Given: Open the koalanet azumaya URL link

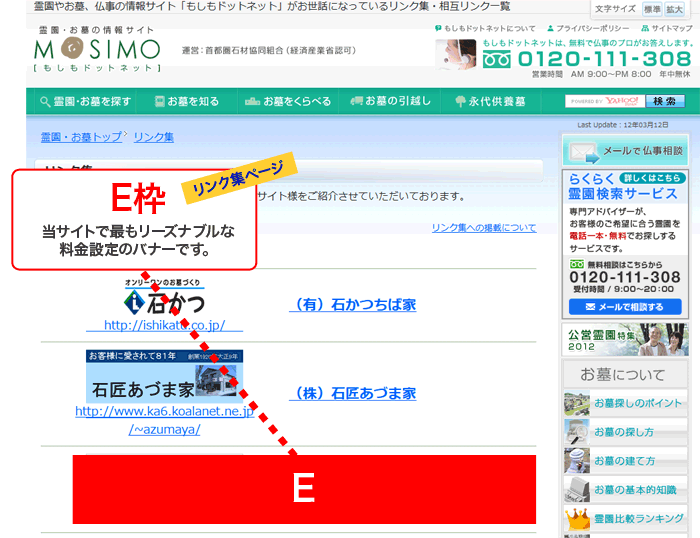Looking at the screenshot, I should coord(164,420).
